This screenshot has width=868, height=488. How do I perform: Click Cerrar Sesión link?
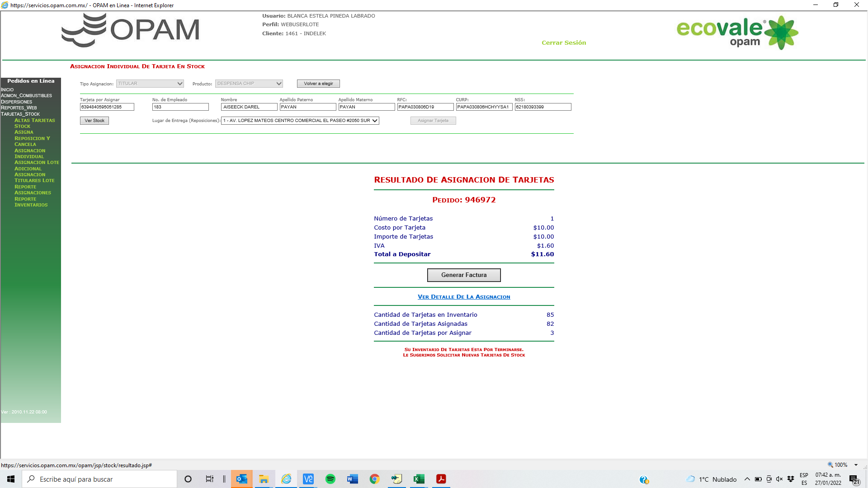564,43
